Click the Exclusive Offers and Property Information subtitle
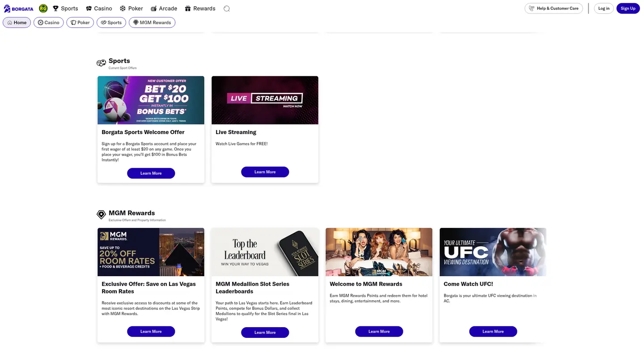 pyautogui.click(x=137, y=220)
